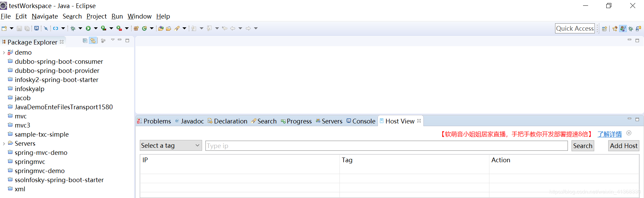
Task: Collapse All in Package Explorer
Action: coord(85,40)
